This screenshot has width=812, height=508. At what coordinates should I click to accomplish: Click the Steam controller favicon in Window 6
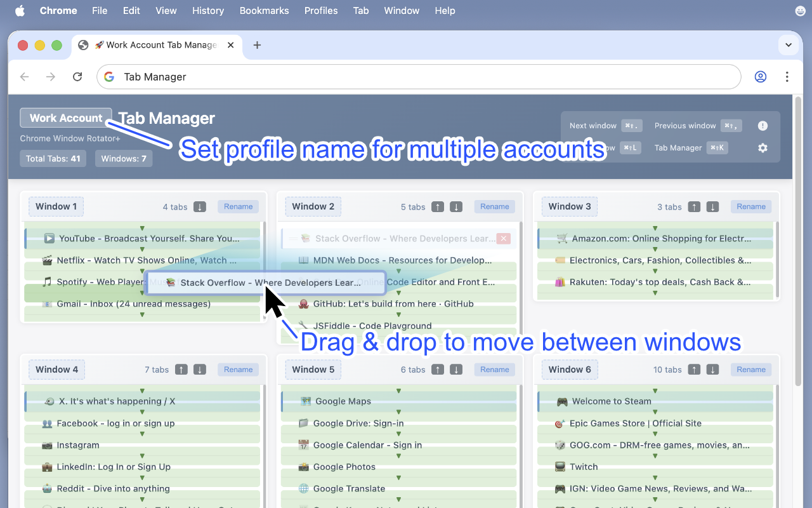tap(562, 401)
